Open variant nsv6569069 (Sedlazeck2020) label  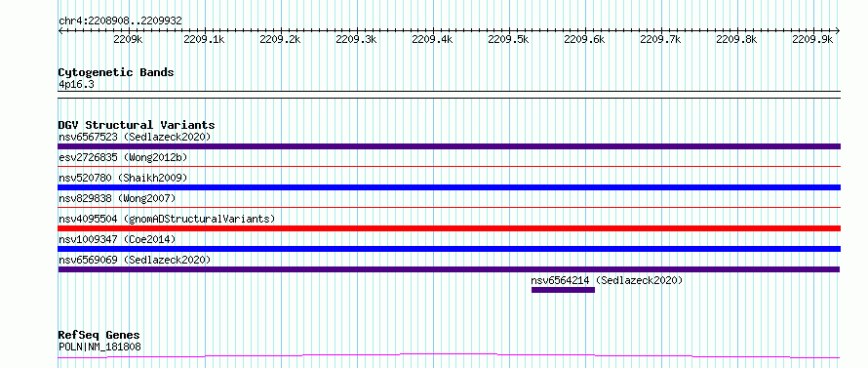(x=135, y=260)
